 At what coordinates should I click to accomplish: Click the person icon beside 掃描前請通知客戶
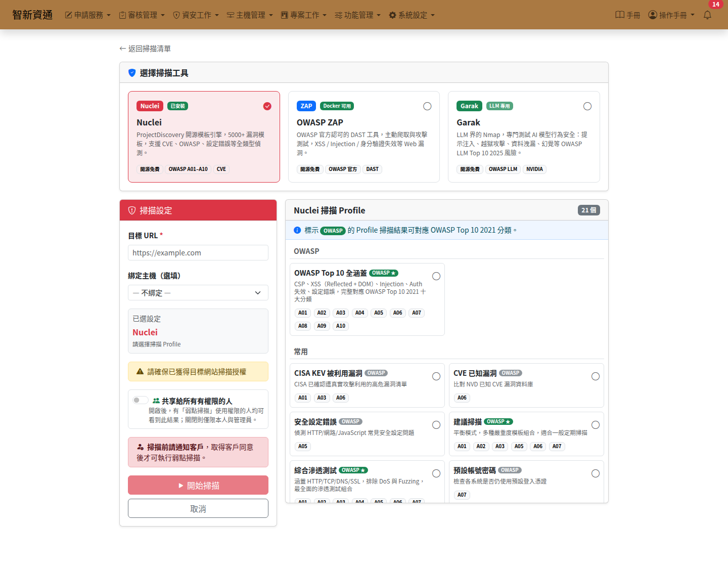click(x=141, y=447)
